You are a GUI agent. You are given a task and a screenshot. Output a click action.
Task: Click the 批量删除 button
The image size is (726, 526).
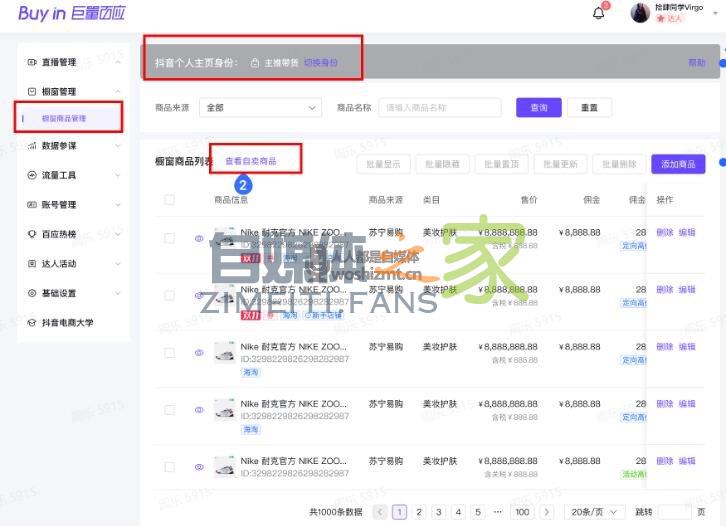click(x=619, y=164)
